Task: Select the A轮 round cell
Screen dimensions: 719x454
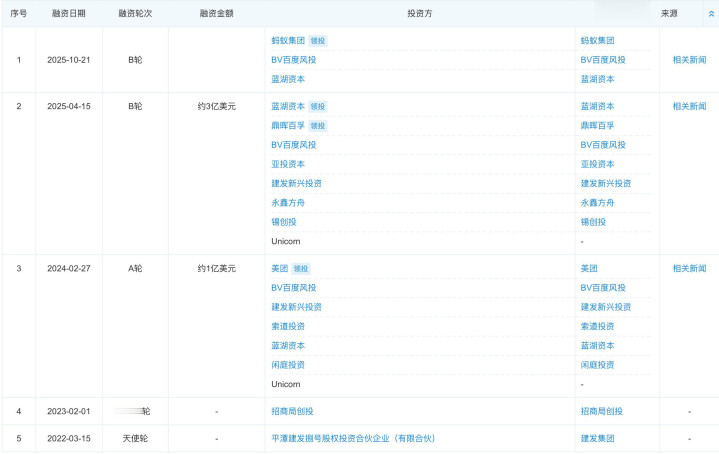Action: tap(135, 268)
